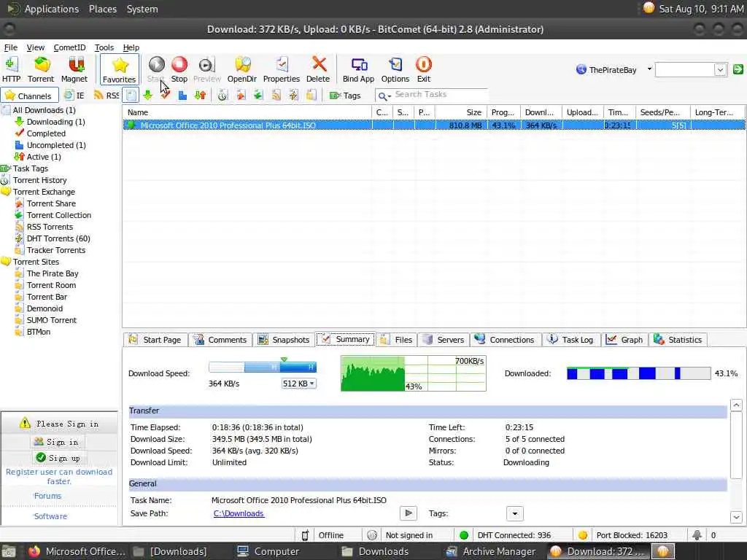747x560 pixels.
Task: Open the 512 KB speed limit dropdown
Action: click(298, 384)
